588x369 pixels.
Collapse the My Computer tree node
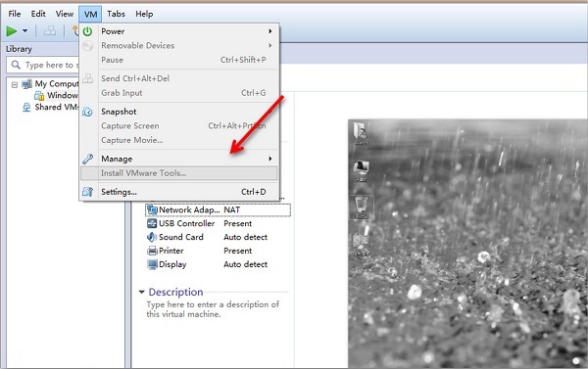click(x=15, y=84)
